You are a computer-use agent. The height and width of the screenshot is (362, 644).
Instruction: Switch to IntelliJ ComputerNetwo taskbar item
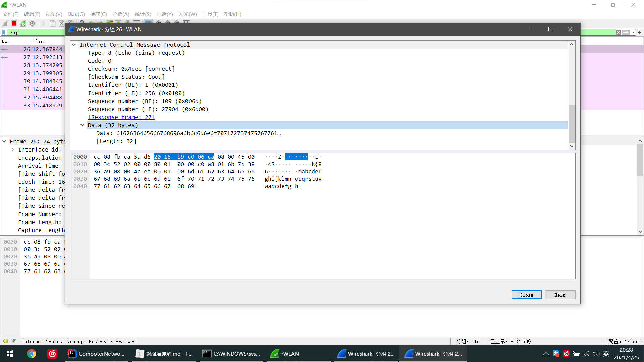[96, 354]
